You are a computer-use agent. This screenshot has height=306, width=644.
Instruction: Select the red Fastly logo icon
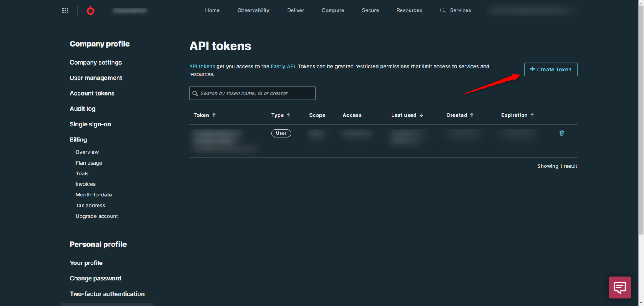[91, 10]
